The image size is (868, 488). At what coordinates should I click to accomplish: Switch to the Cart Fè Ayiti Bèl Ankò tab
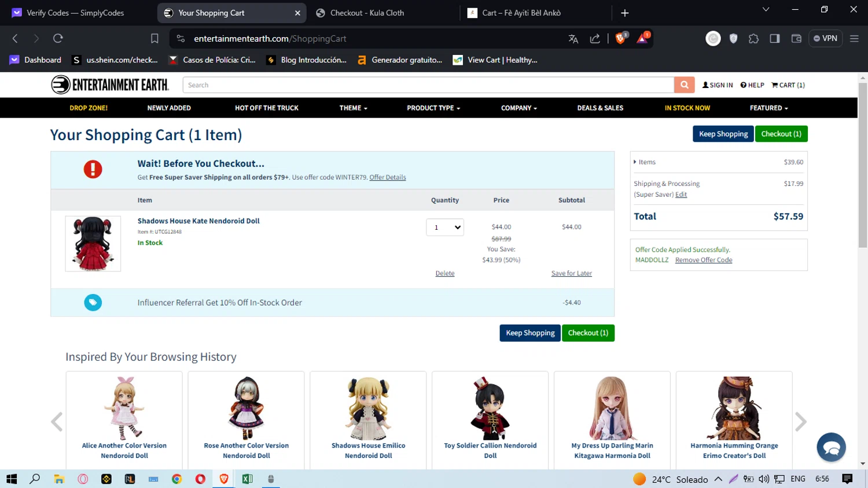[x=536, y=13]
